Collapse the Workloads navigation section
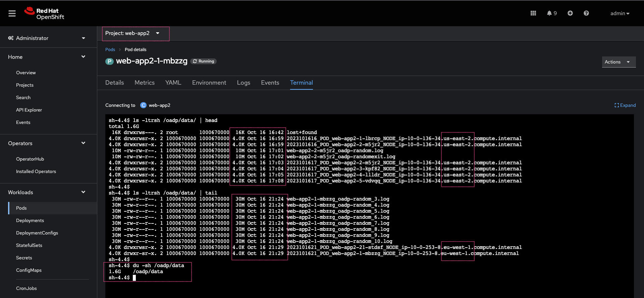The width and height of the screenshot is (644, 298). coord(47,193)
